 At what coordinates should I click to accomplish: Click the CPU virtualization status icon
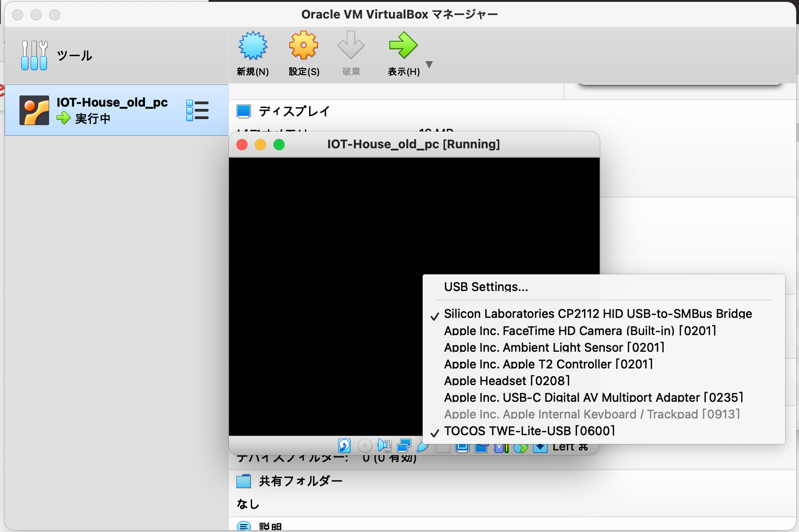[x=501, y=447]
